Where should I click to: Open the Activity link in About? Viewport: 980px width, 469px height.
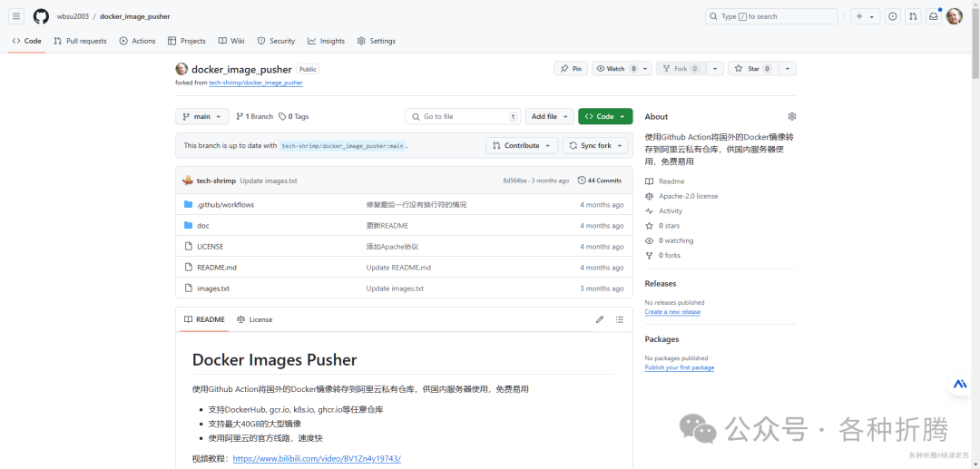point(663,211)
